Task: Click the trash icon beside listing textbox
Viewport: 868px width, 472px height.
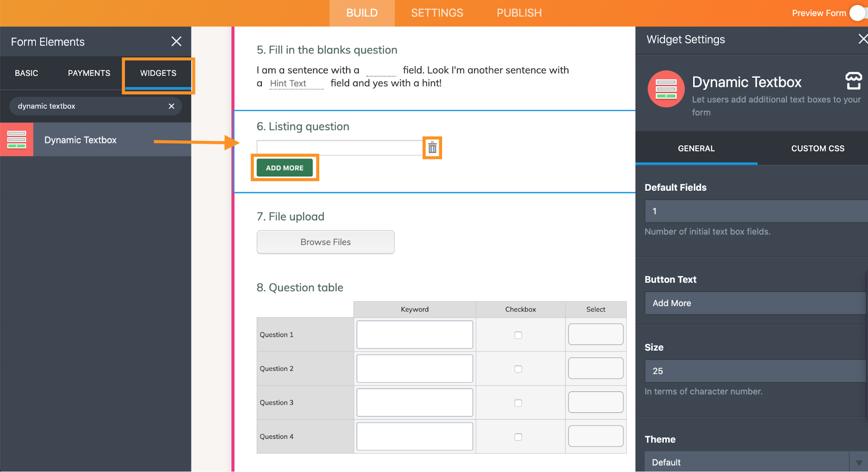Action: (432, 148)
